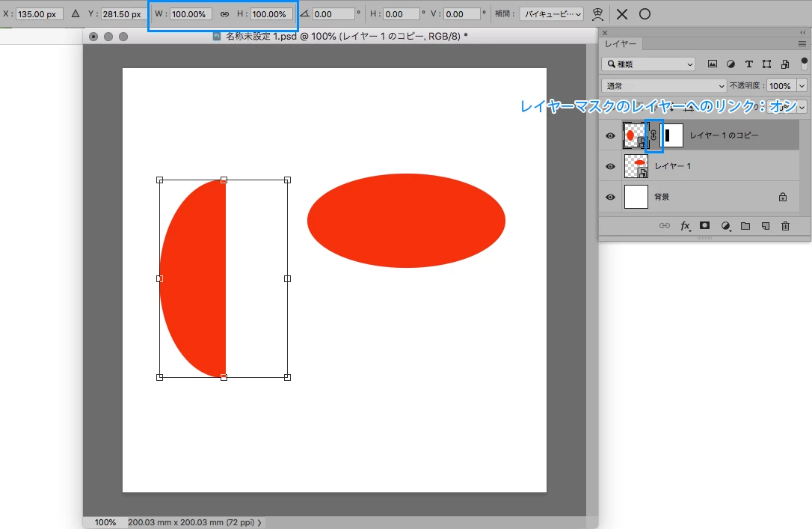Image resolution: width=812 pixels, height=529 pixels.
Task: Toggle the maintain aspect ratio link icon
Action: (x=224, y=14)
